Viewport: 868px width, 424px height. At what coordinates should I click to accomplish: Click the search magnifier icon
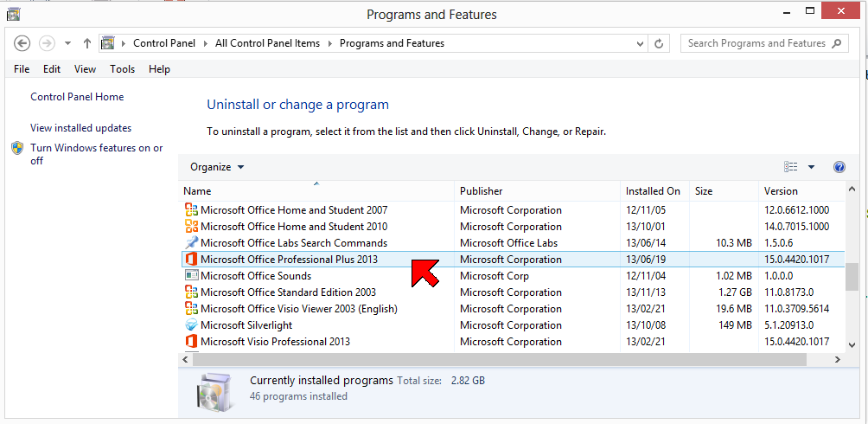tap(837, 43)
